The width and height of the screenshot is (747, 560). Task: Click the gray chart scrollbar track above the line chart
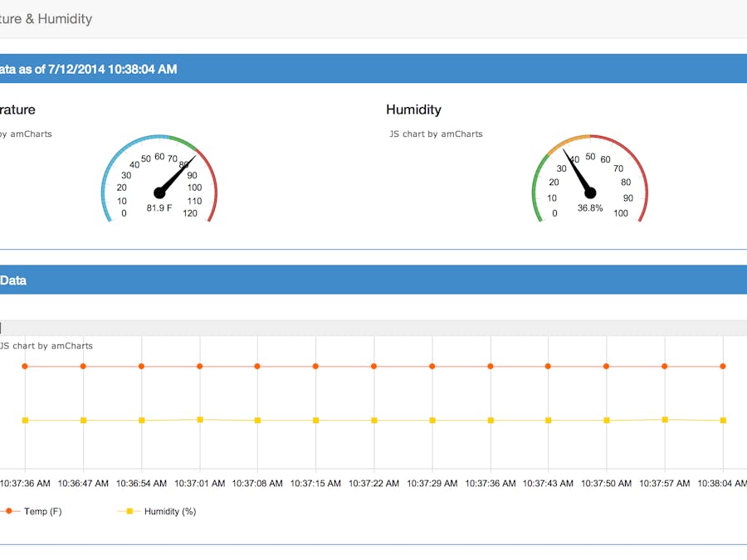(373, 328)
